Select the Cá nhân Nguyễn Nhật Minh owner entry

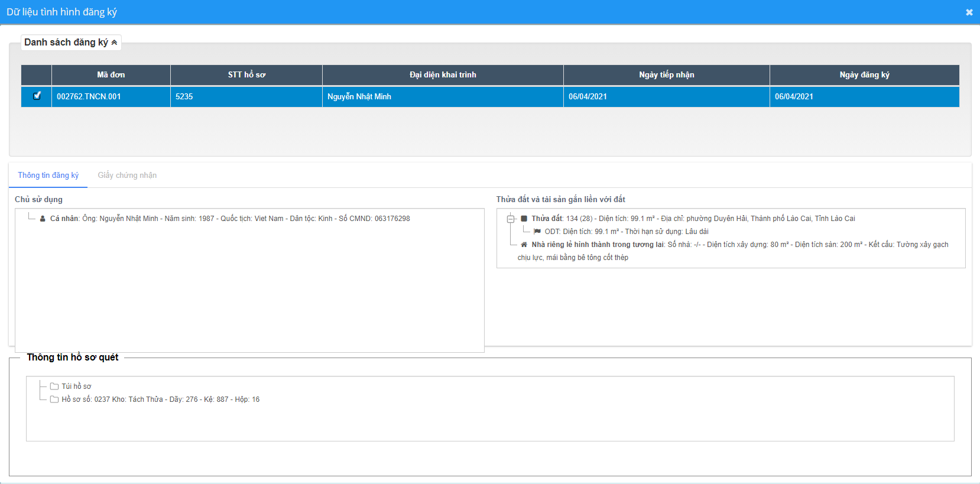coord(229,219)
